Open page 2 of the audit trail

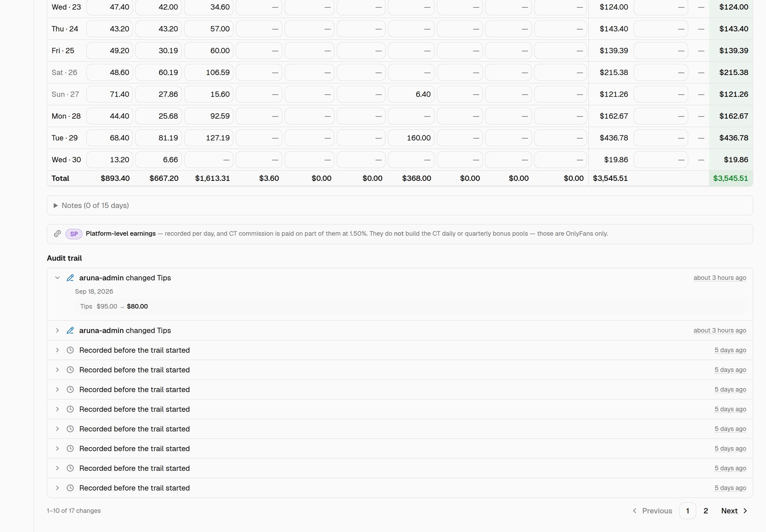(x=706, y=511)
